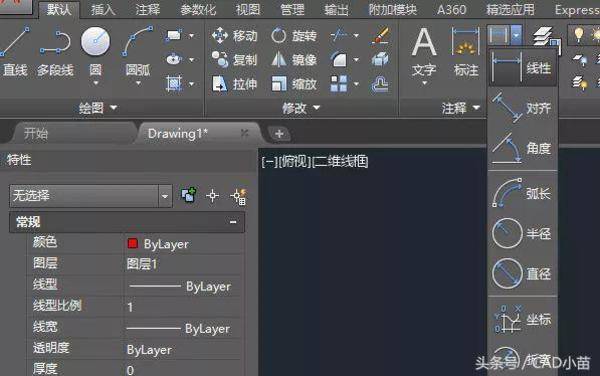This screenshot has width=600, height=376.
Task: Collapse the 常规 general section
Action: pos(233,222)
